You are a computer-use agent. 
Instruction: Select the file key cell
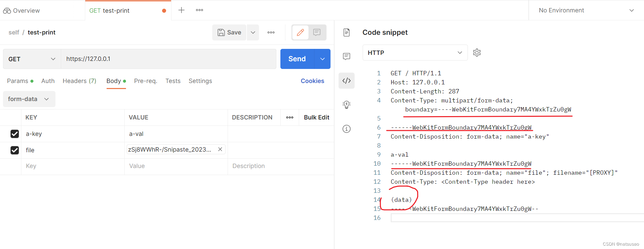pyautogui.click(x=73, y=150)
